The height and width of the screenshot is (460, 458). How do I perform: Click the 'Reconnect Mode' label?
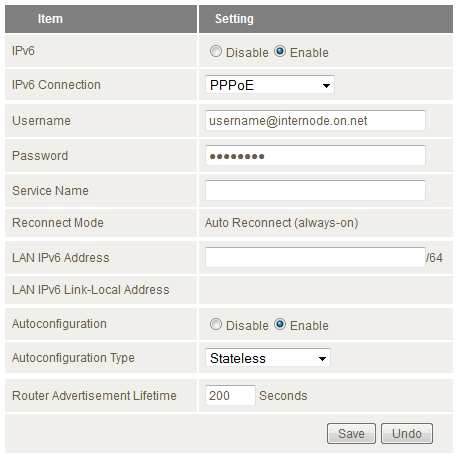[58, 223]
